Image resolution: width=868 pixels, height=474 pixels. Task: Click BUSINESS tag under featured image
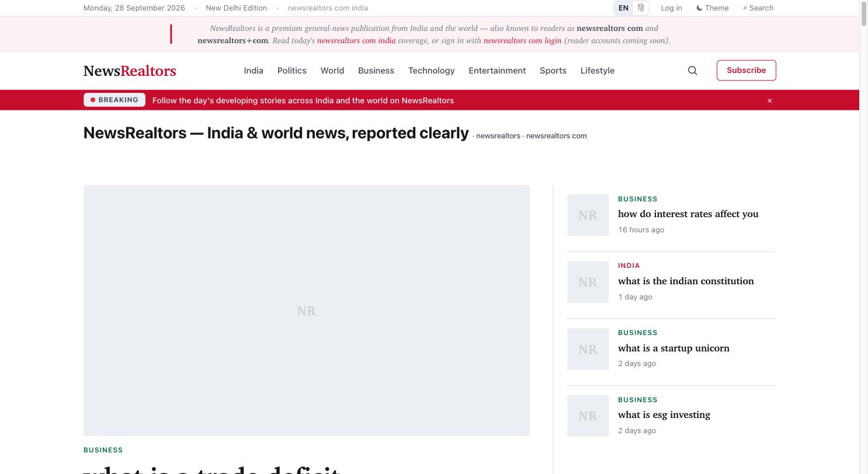click(x=103, y=450)
